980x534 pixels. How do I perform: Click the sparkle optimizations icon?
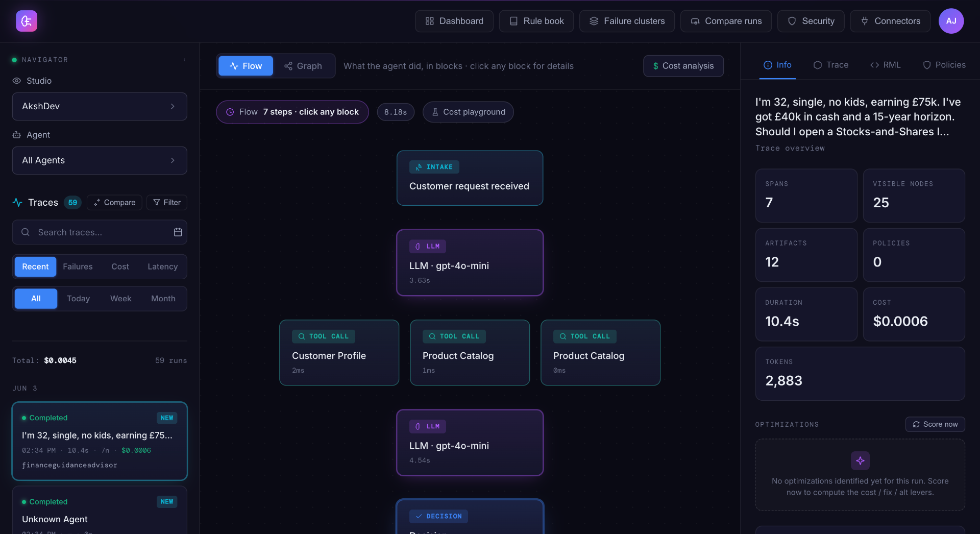pyautogui.click(x=860, y=460)
